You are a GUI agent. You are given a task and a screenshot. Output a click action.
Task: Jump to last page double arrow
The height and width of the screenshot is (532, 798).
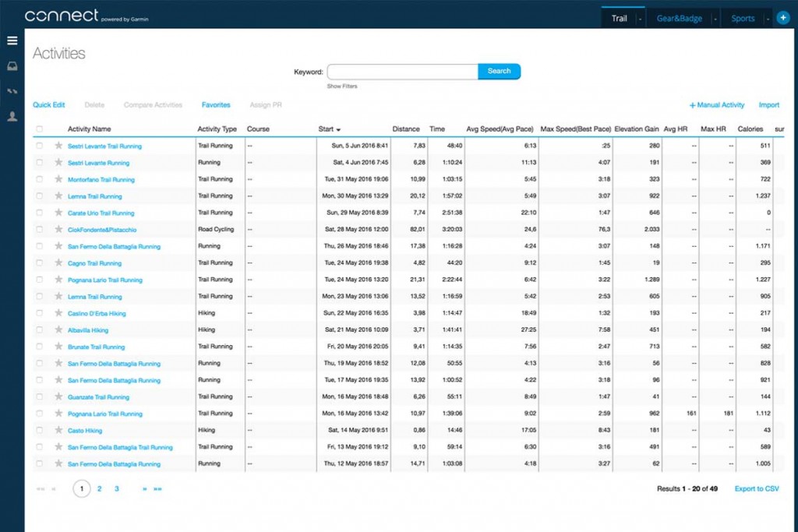(157, 488)
